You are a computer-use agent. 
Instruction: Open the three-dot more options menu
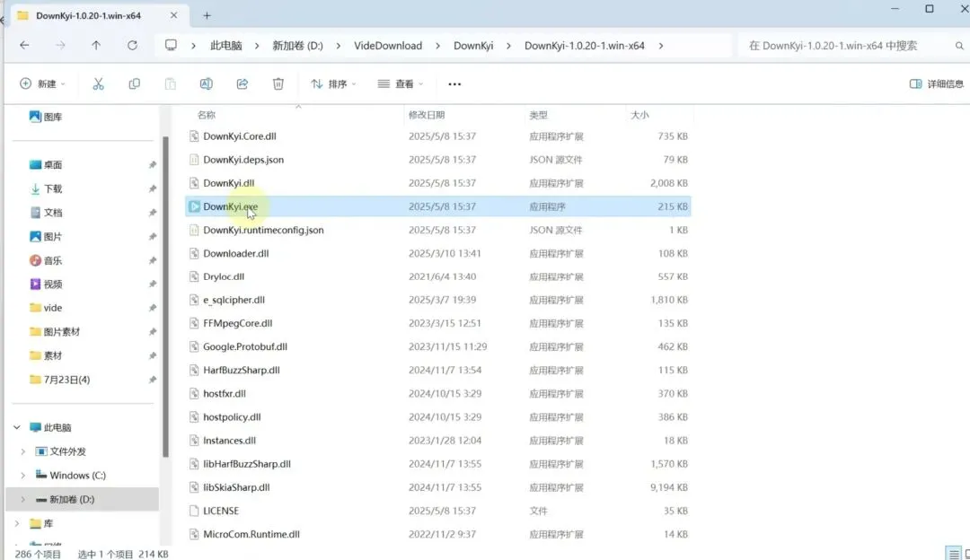coord(454,84)
